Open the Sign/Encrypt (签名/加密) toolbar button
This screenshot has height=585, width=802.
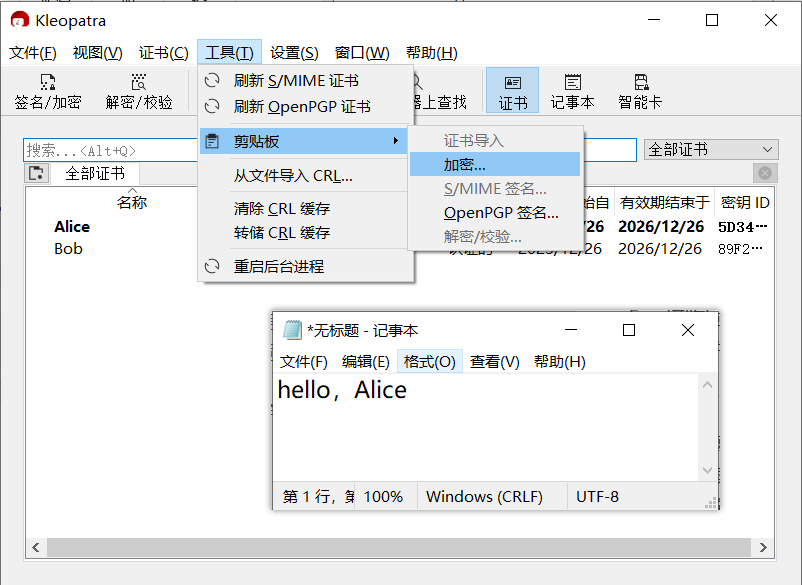click(x=48, y=91)
